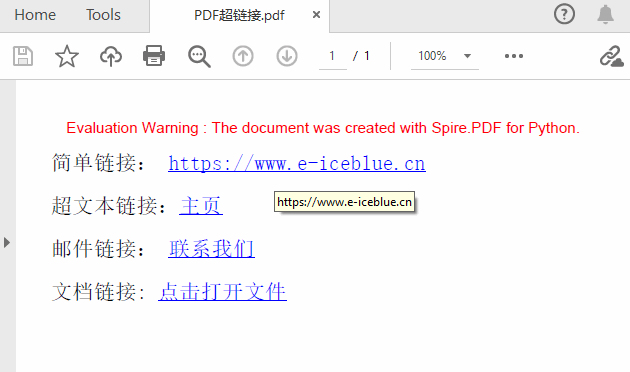Open the 100% zoom level dropdown
630x372 pixels.
point(444,56)
